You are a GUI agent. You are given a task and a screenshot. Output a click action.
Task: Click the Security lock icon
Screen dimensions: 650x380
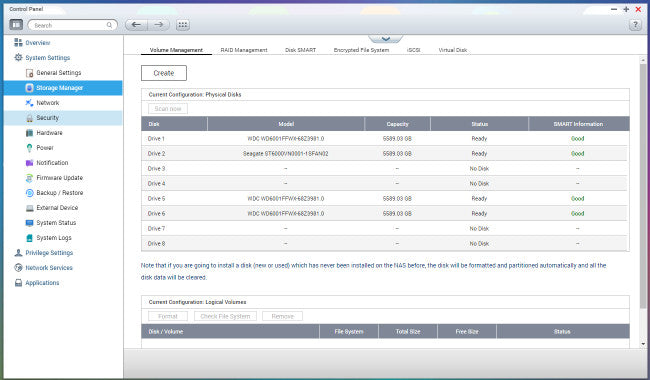(29, 118)
